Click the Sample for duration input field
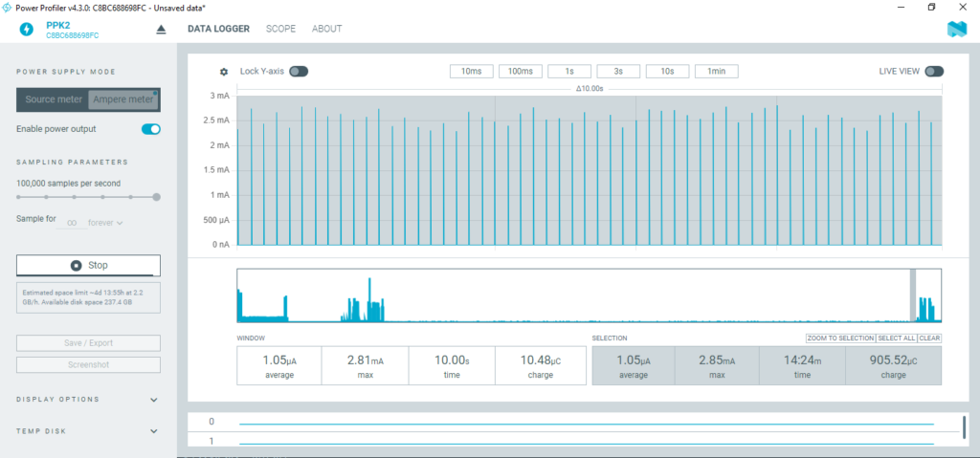The width and height of the screenshot is (980, 458). pyautogui.click(x=72, y=223)
